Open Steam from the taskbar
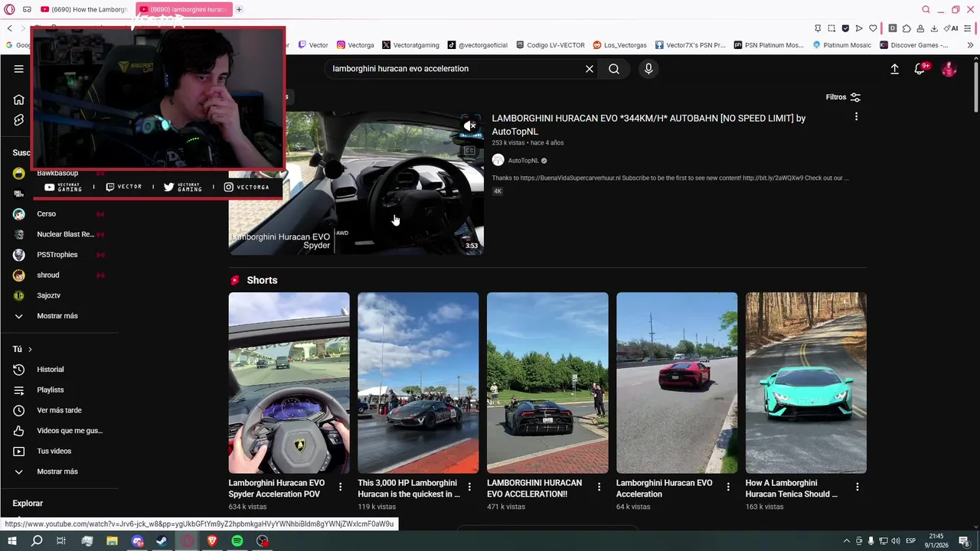 pos(162,541)
